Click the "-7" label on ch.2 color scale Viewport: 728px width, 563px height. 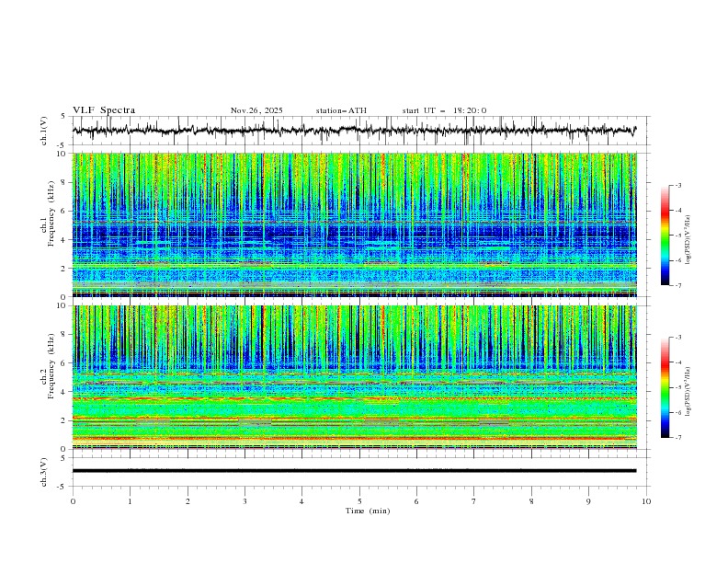(x=677, y=438)
